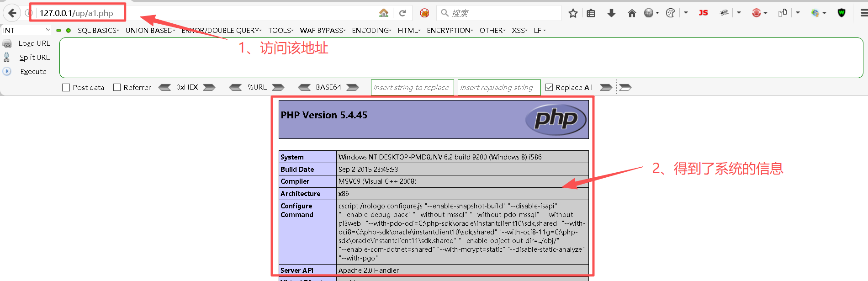Enable the Referrer checkbox

tap(117, 87)
